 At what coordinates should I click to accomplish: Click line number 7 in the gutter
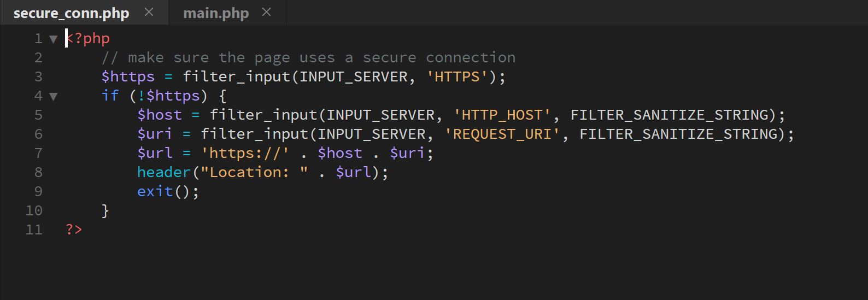coord(38,153)
